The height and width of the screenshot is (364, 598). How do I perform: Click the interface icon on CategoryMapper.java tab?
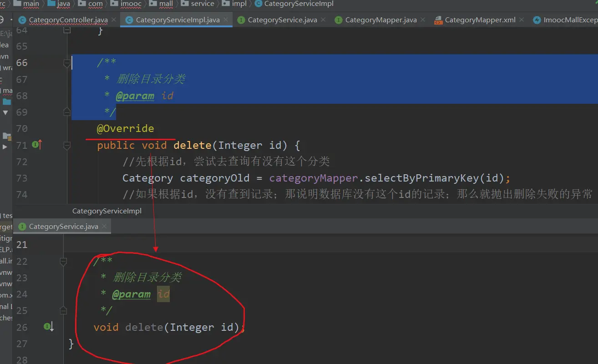click(x=338, y=20)
